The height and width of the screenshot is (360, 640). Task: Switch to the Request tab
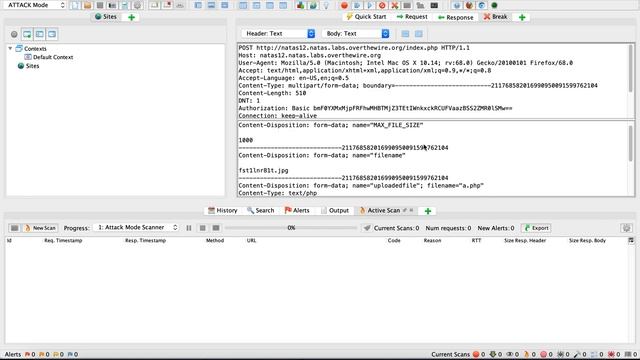pyautogui.click(x=412, y=17)
